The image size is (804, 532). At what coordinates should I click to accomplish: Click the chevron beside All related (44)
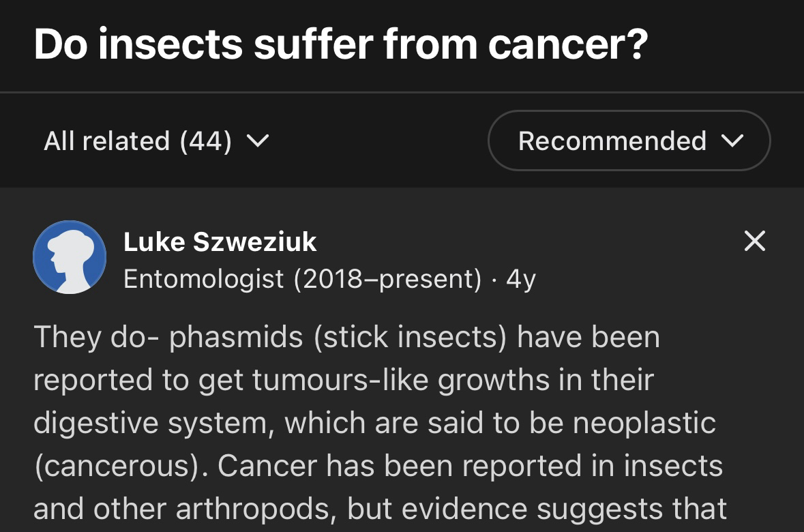(x=257, y=141)
